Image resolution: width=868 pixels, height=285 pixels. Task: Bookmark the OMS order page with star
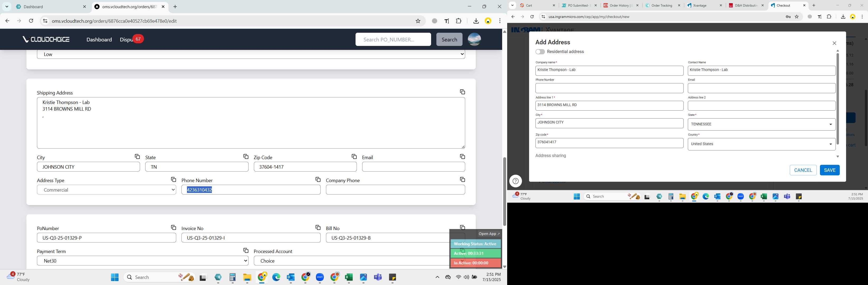pos(418,21)
